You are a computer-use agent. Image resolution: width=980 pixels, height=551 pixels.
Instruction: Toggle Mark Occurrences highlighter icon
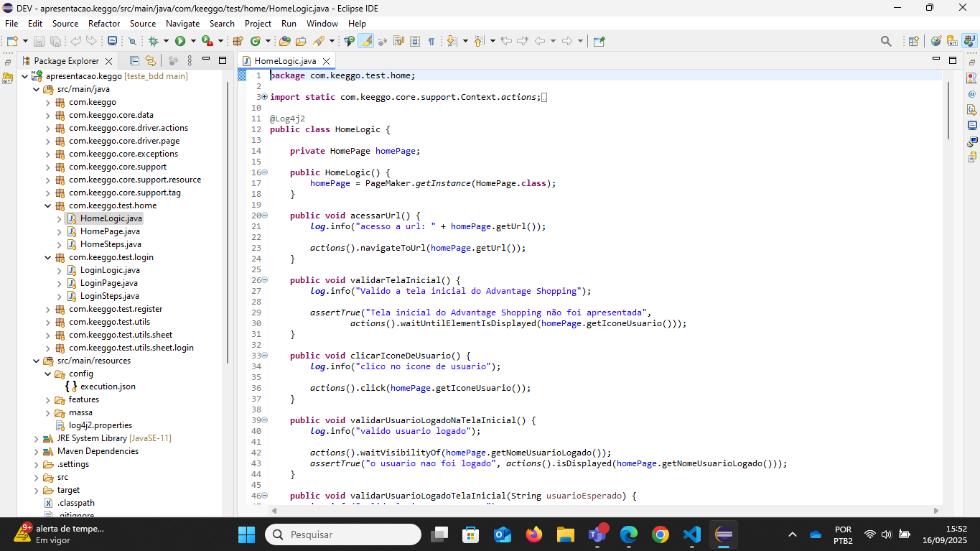pyautogui.click(x=365, y=41)
